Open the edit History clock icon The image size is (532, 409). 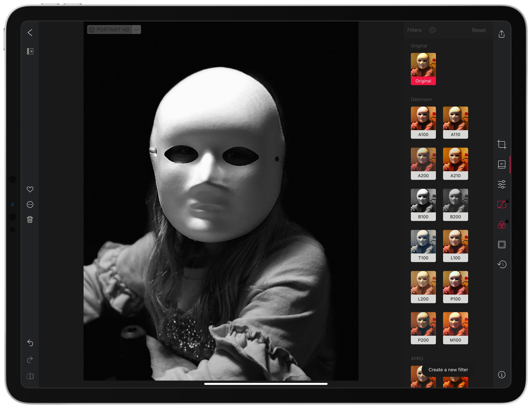[x=502, y=265]
